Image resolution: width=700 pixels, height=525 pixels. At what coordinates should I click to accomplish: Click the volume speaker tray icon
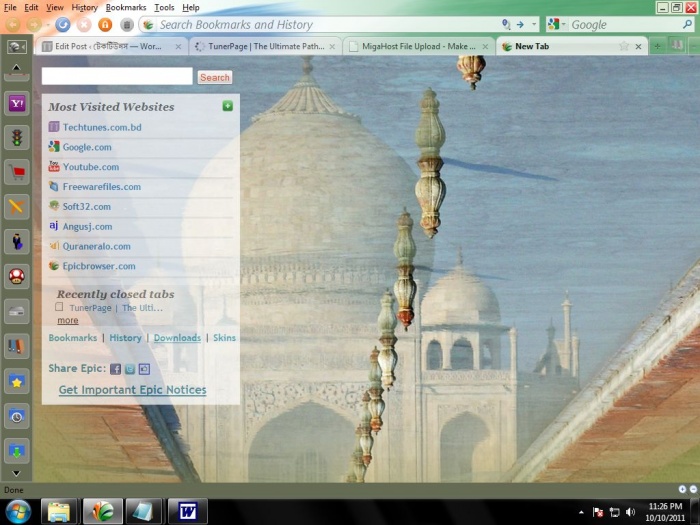pos(630,512)
